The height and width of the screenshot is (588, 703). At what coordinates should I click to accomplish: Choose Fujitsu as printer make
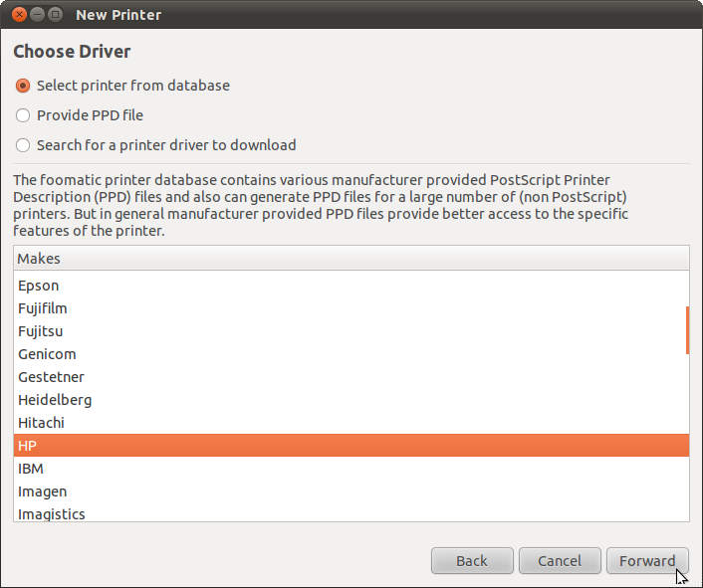click(351, 331)
